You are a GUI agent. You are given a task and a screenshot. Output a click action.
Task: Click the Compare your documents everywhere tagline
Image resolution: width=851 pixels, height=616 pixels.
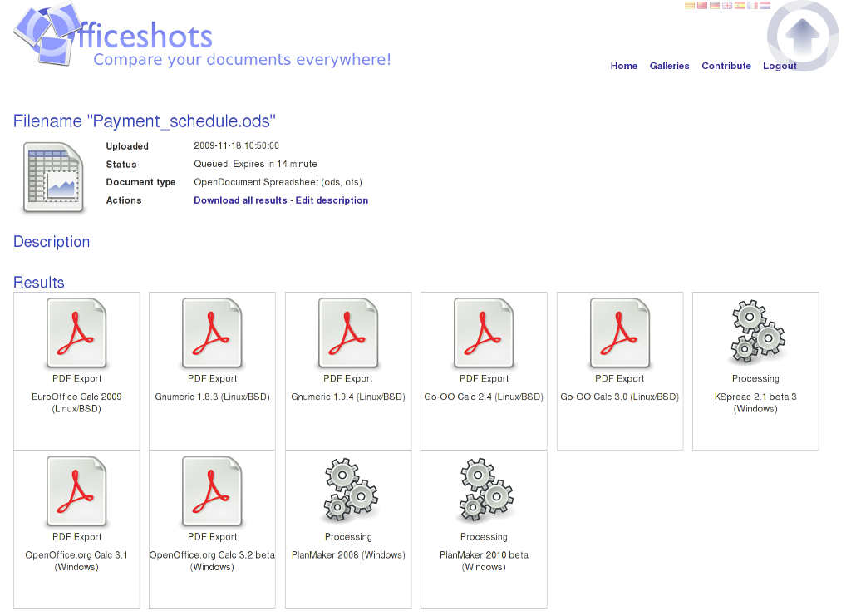pos(242,59)
